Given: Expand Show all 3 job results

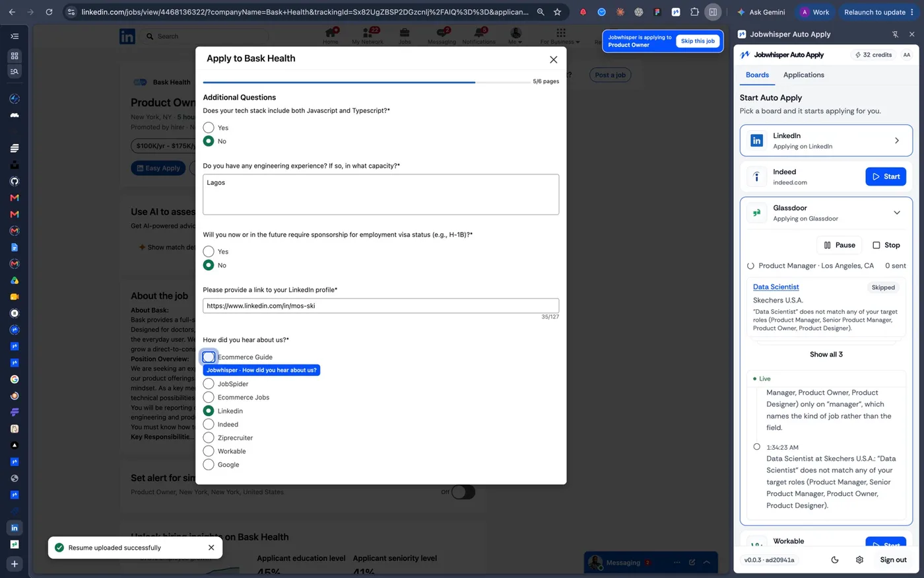Looking at the screenshot, I should coord(826,354).
